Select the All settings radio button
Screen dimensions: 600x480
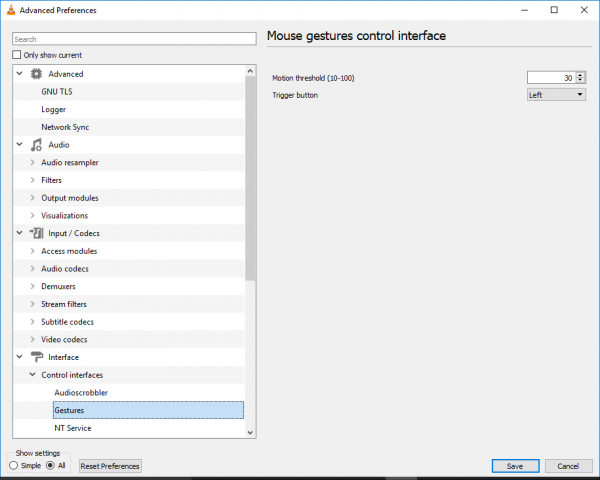pyautogui.click(x=50, y=465)
